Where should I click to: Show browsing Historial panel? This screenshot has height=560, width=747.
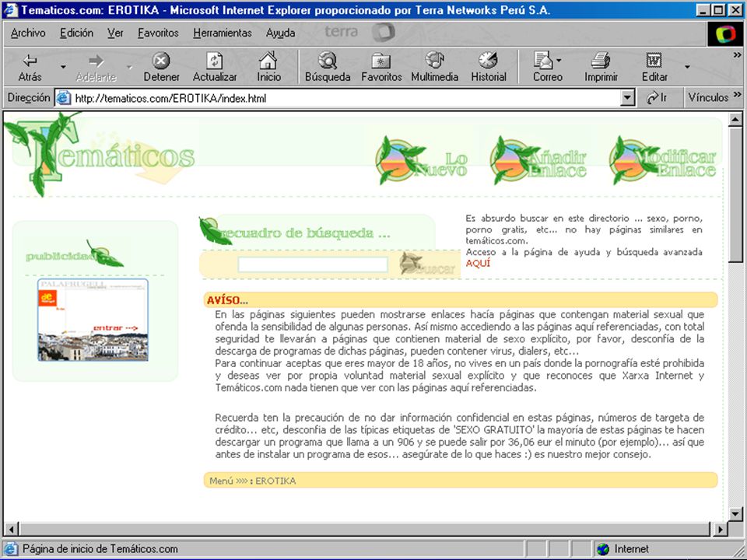coord(489,67)
